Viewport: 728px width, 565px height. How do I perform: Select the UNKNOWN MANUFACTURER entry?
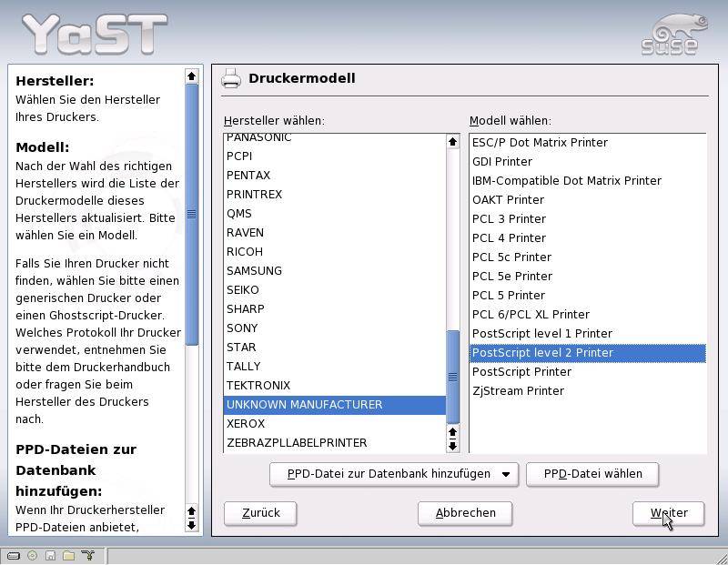[x=334, y=405]
